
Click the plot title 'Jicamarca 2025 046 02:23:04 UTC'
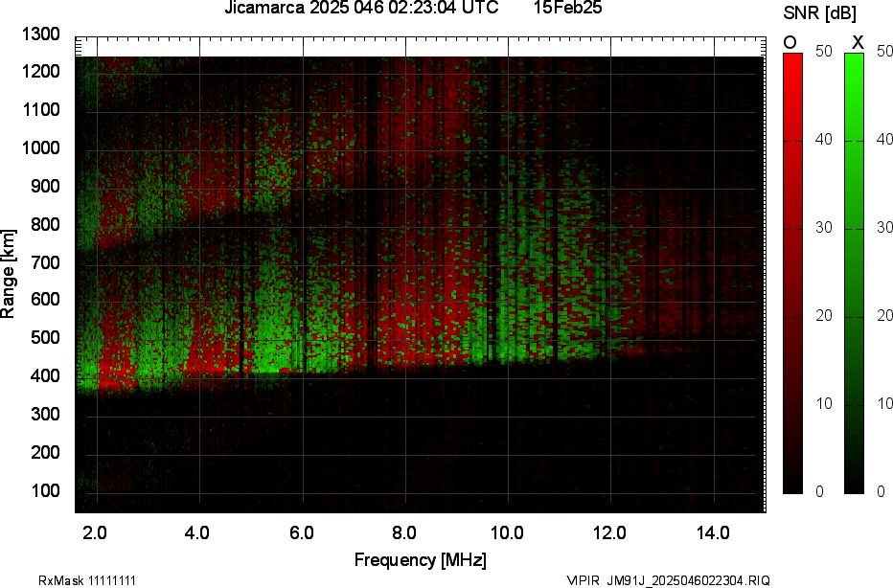361,8
